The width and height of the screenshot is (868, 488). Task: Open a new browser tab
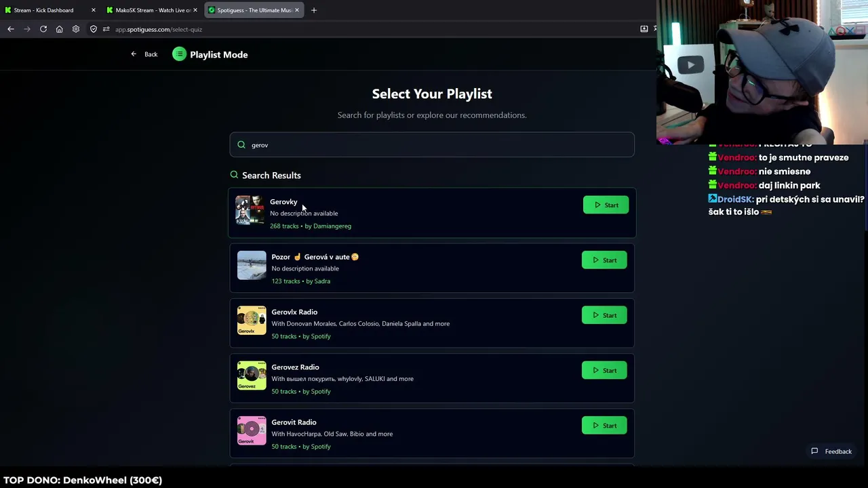pyautogui.click(x=314, y=10)
